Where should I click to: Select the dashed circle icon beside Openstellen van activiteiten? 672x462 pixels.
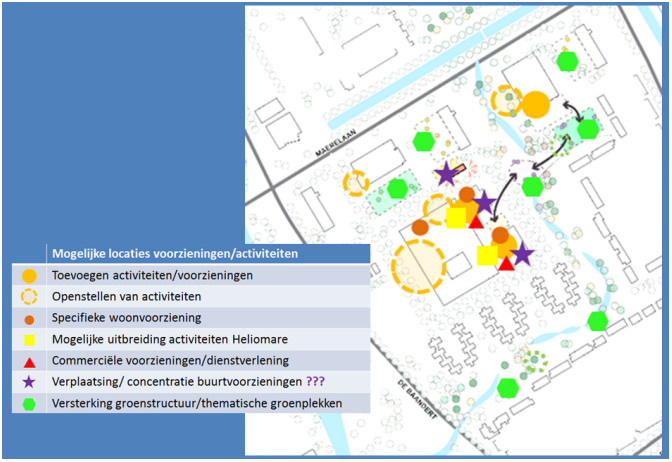click(29, 297)
